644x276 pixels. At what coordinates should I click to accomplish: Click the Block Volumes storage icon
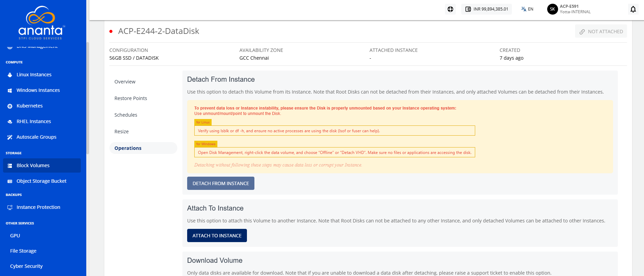pos(10,165)
